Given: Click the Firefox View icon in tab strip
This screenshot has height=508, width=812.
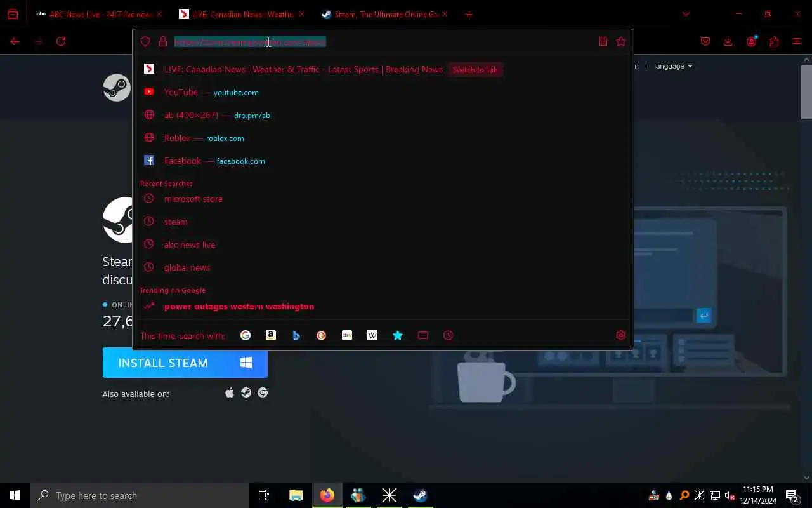Looking at the screenshot, I should [13, 14].
